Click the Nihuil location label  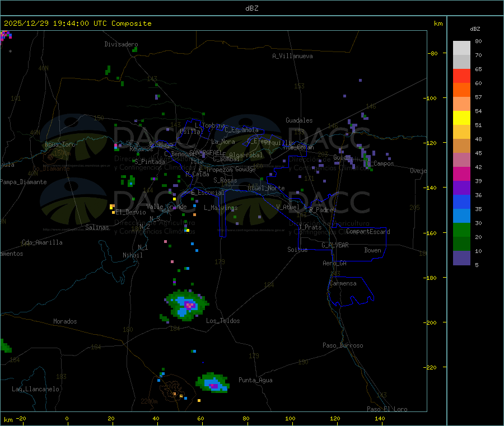(x=132, y=255)
